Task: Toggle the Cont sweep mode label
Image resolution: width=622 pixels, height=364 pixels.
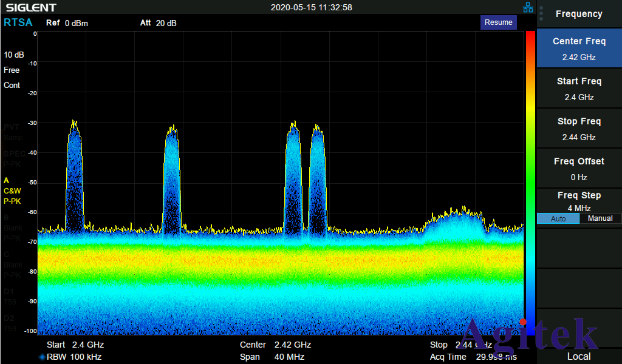Action: pos(12,85)
